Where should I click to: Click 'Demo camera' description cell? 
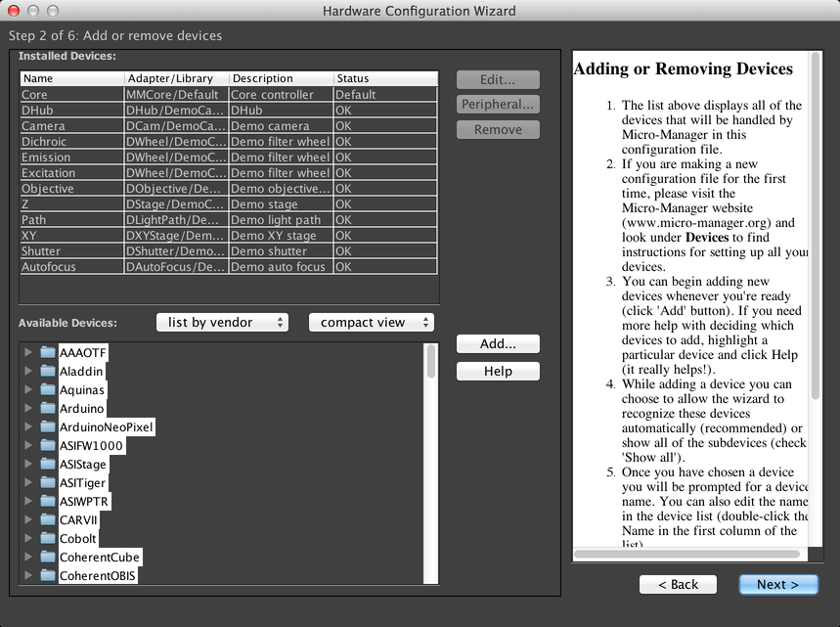[x=282, y=126]
